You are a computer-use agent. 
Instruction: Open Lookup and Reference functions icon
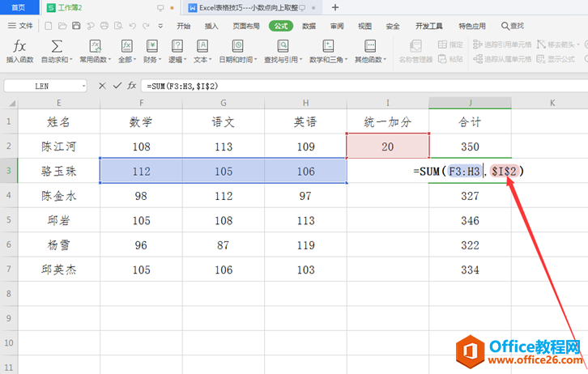tap(283, 46)
